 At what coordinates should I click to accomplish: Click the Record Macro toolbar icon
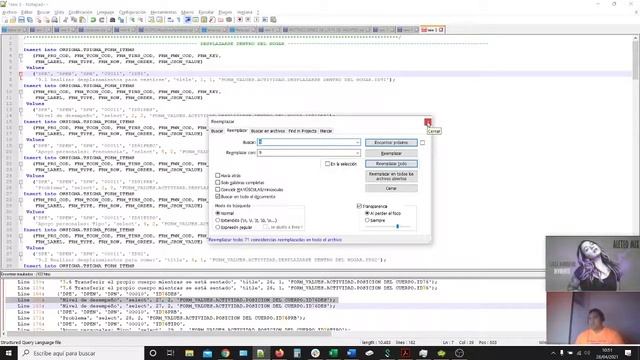pos(240,20)
